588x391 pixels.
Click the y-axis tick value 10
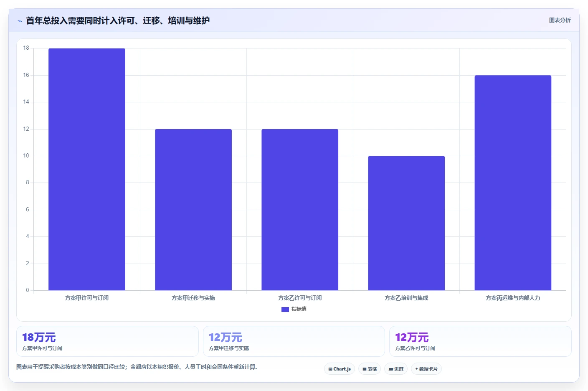point(26,156)
